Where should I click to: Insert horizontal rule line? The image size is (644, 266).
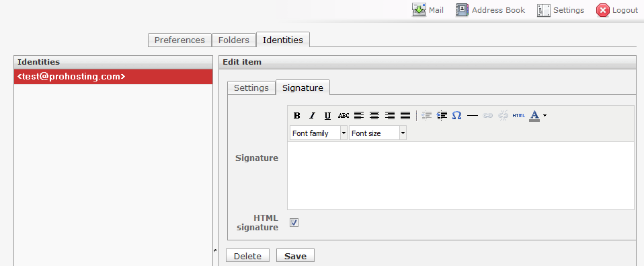pos(473,116)
